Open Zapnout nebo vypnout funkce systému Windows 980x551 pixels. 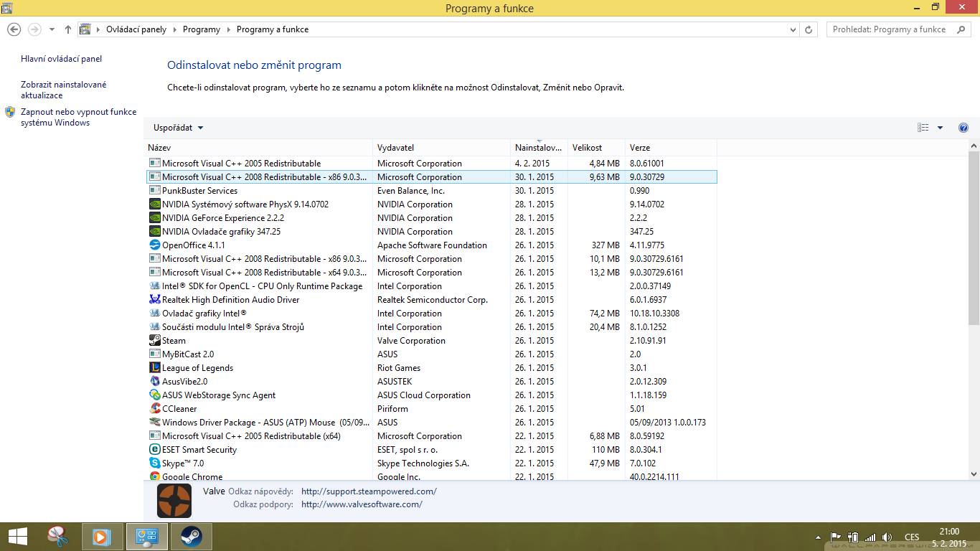pyautogui.click(x=78, y=117)
